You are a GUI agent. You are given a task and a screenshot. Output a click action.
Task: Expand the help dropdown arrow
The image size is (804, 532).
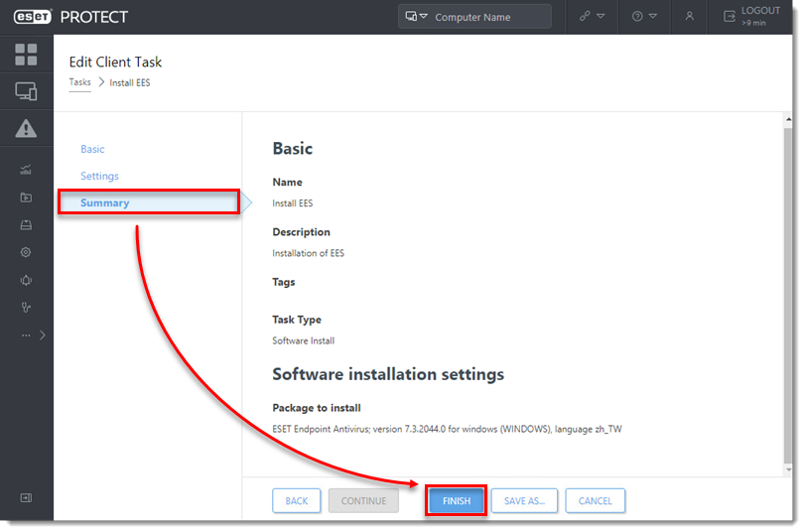[653, 17]
